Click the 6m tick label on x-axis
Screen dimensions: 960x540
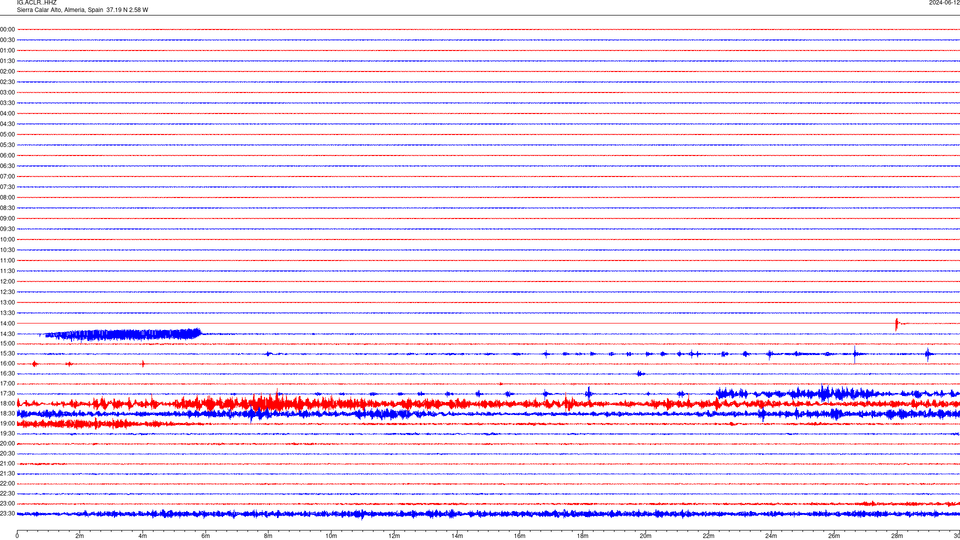205,536
